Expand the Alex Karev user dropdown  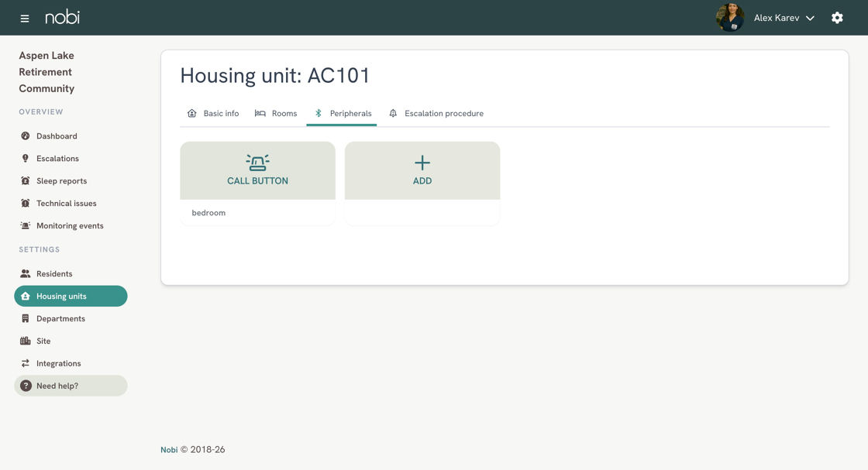[x=784, y=18]
